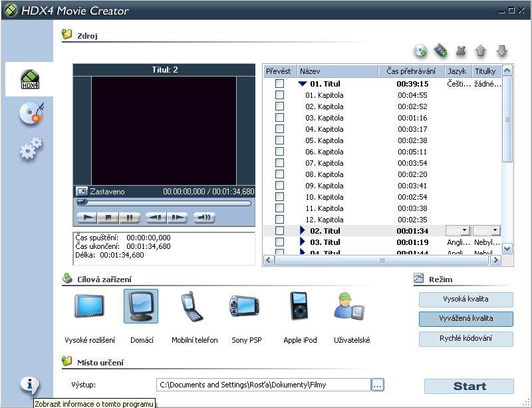Select the 09. Kapitola row
Image resolution: width=532 pixels, height=408 pixels.
click(x=382, y=186)
